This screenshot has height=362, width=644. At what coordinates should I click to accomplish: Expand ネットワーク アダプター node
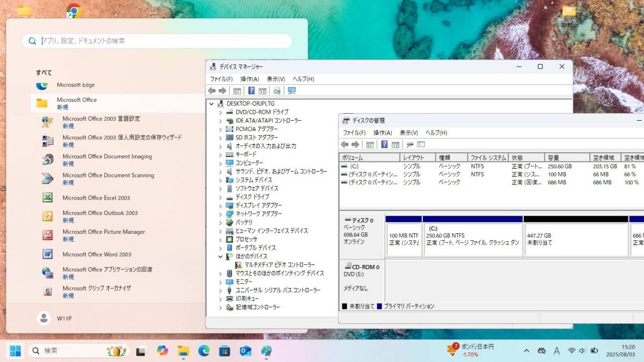[x=220, y=214]
